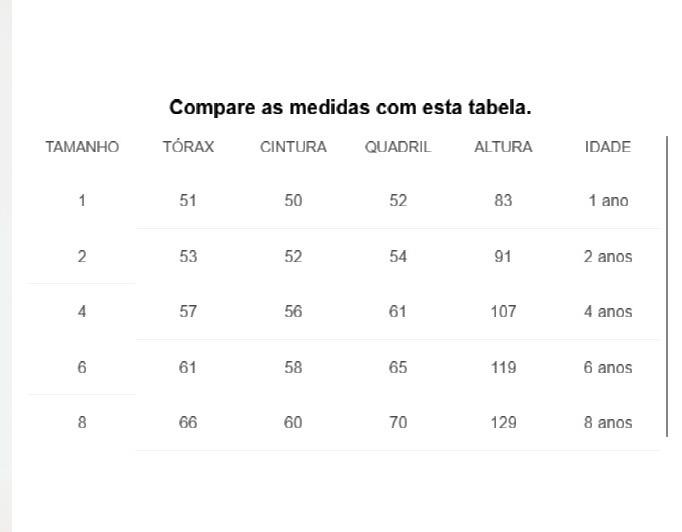Click the heading 'Compare as medidas com esta tabela.'
The height and width of the screenshot is (532, 682).
(350, 107)
